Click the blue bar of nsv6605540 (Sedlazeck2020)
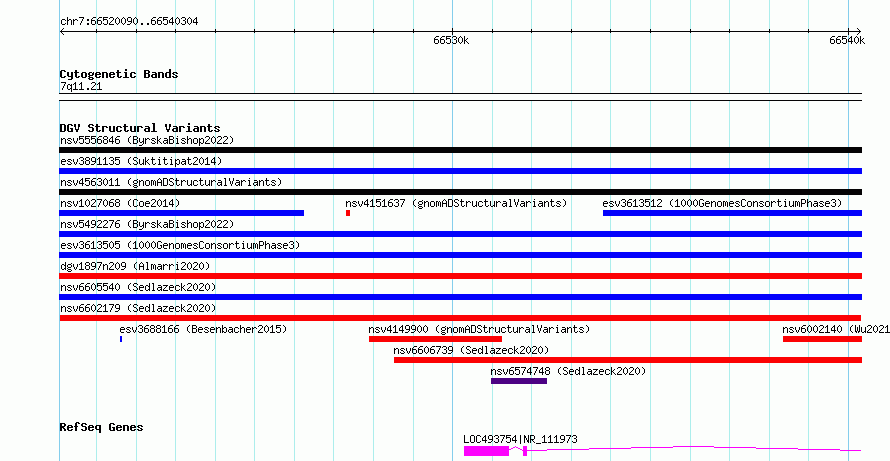The height and width of the screenshot is (461, 890). pyautogui.click(x=460, y=297)
